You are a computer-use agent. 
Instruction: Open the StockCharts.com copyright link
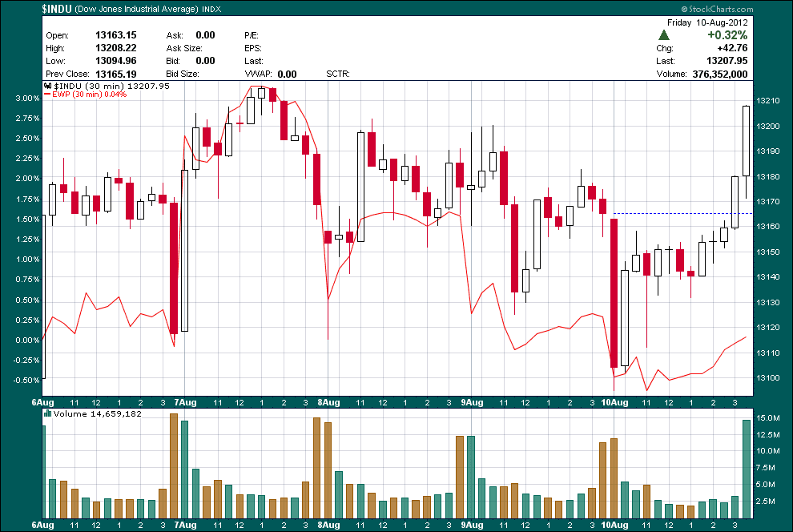coord(717,9)
